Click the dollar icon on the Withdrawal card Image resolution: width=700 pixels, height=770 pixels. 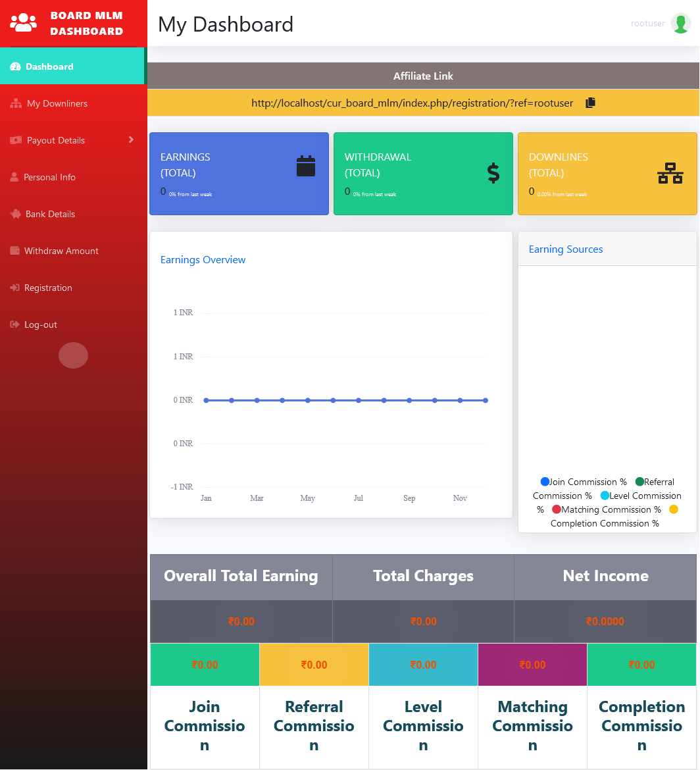pos(493,173)
